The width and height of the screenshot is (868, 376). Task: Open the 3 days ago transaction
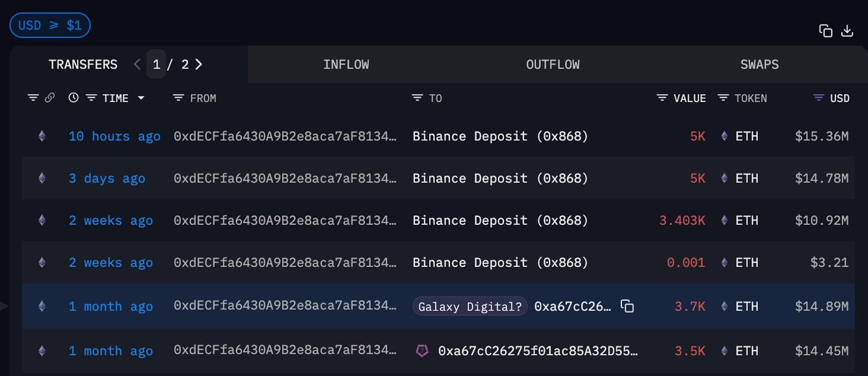pyautogui.click(x=106, y=179)
